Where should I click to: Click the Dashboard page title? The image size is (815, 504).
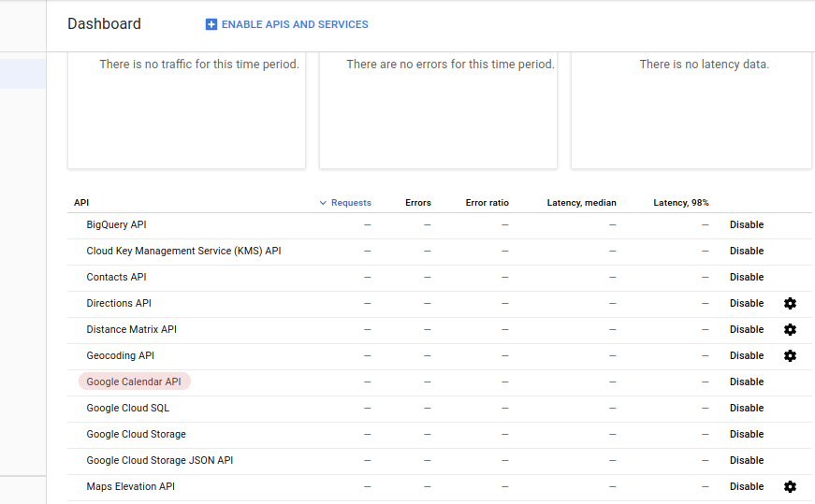(x=104, y=24)
